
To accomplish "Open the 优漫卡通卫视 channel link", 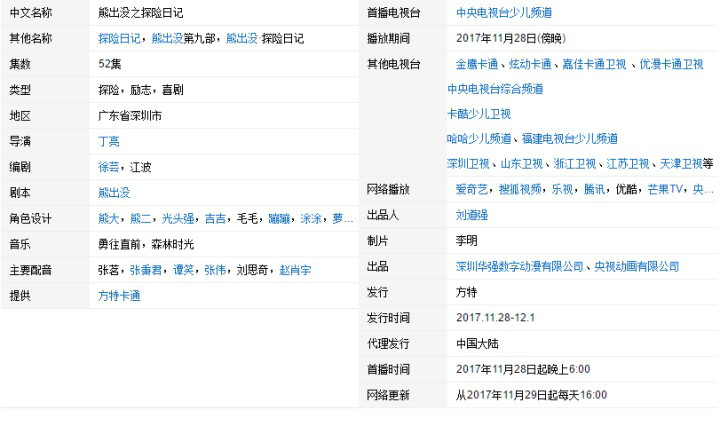I will pyautogui.click(x=671, y=64).
